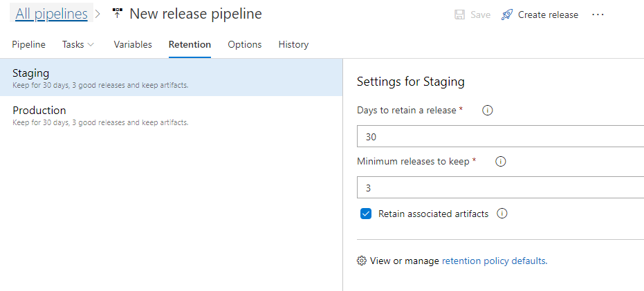Screen dimensions: 644x291
Task: Open the Variables tab
Action: (x=133, y=44)
